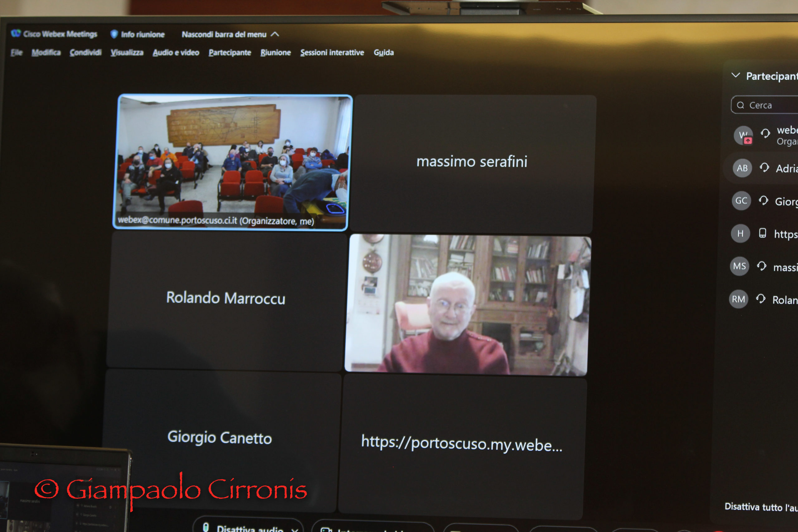Click the Info riunione button

click(142, 34)
